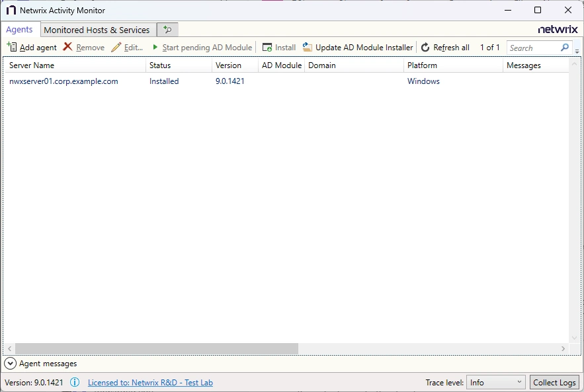
Task: Open the Licensed to Netwrix R&D link
Action: pyautogui.click(x=150, y=382)
